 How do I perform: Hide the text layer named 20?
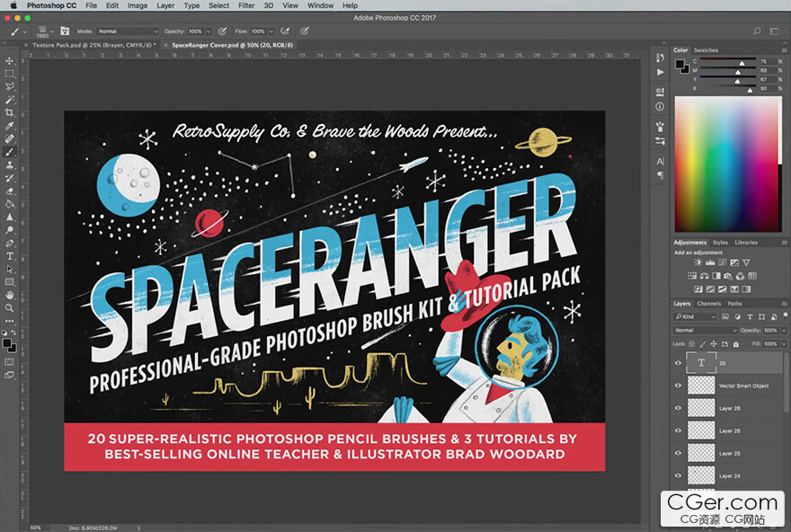tap(678, 363)
